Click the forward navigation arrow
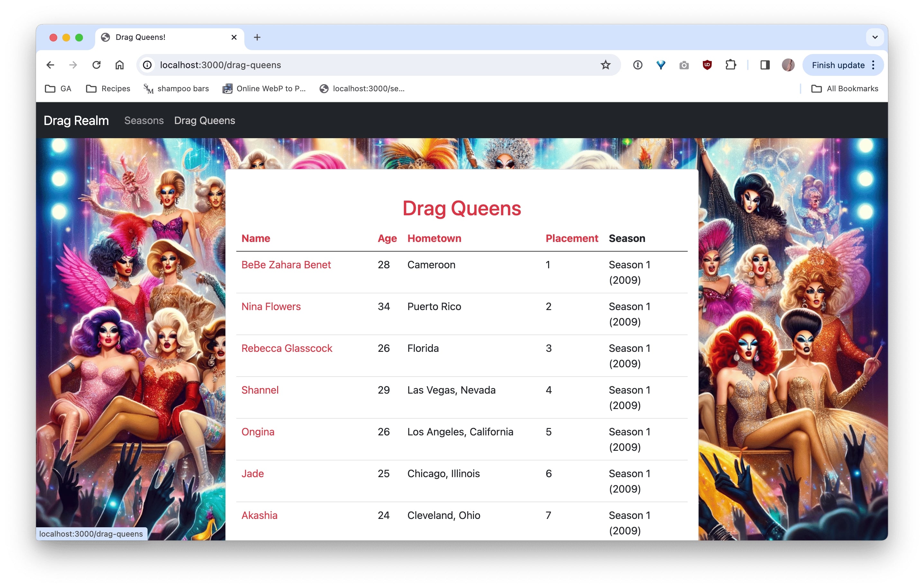This screenshot has width=924, height=588. (73, 65)
